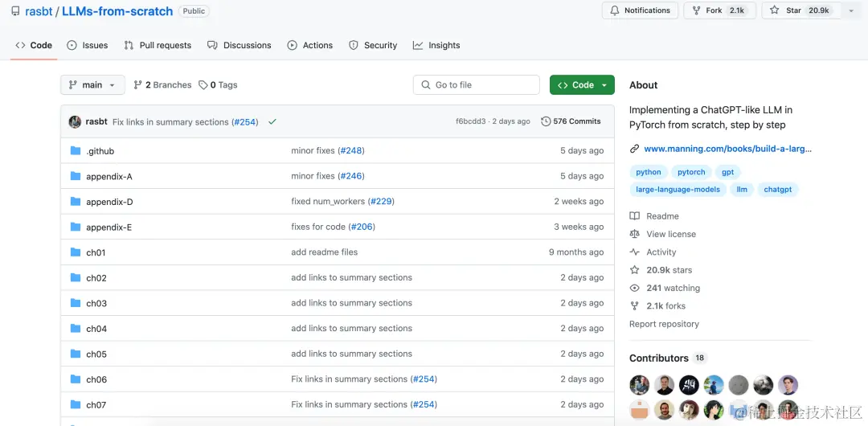868x426 pixels.
Task: Switch to the Issues tab
Action: click(x=88, y=46)
